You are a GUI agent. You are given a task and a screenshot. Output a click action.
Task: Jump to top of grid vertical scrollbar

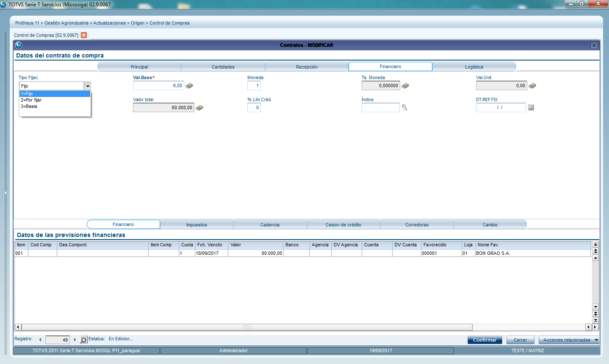tap(595, 244)
